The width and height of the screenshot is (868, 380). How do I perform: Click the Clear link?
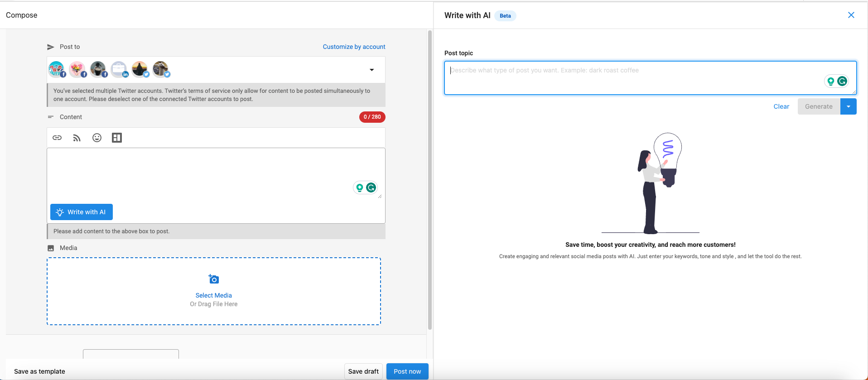[x=781, y=106]
